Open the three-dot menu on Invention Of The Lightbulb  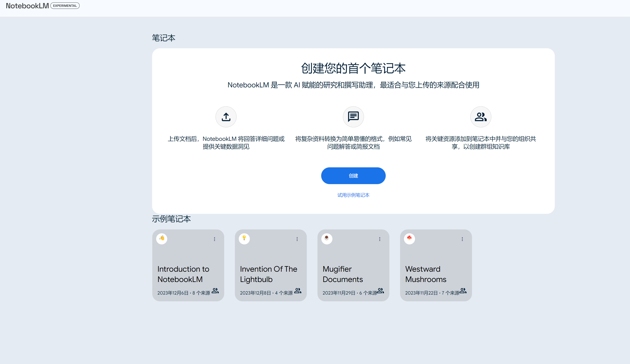297,239
